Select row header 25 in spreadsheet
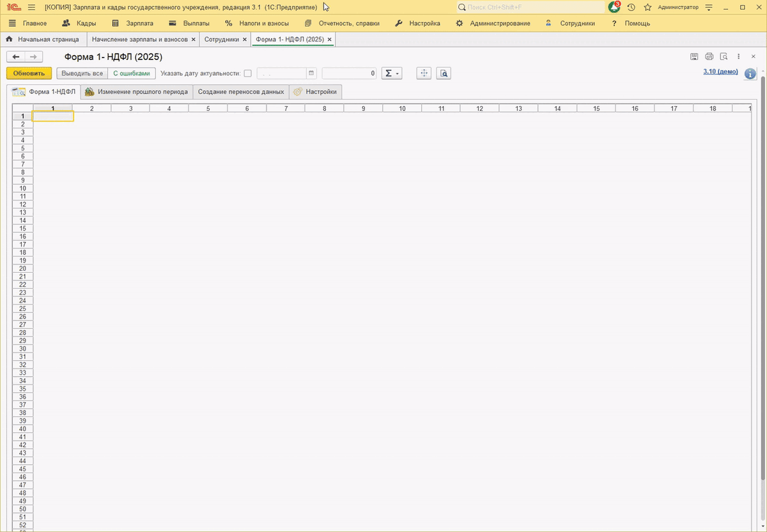 pyautogui.click(x=22, y=308)
